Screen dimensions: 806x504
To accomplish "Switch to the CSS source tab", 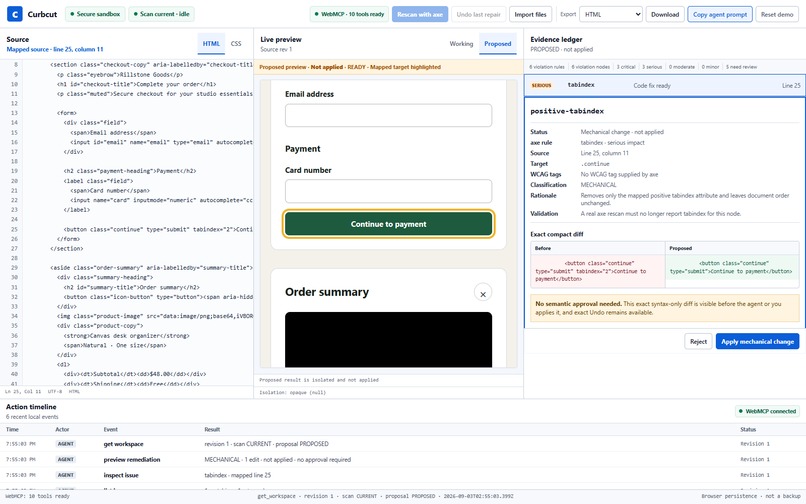I will click(236, 44).
